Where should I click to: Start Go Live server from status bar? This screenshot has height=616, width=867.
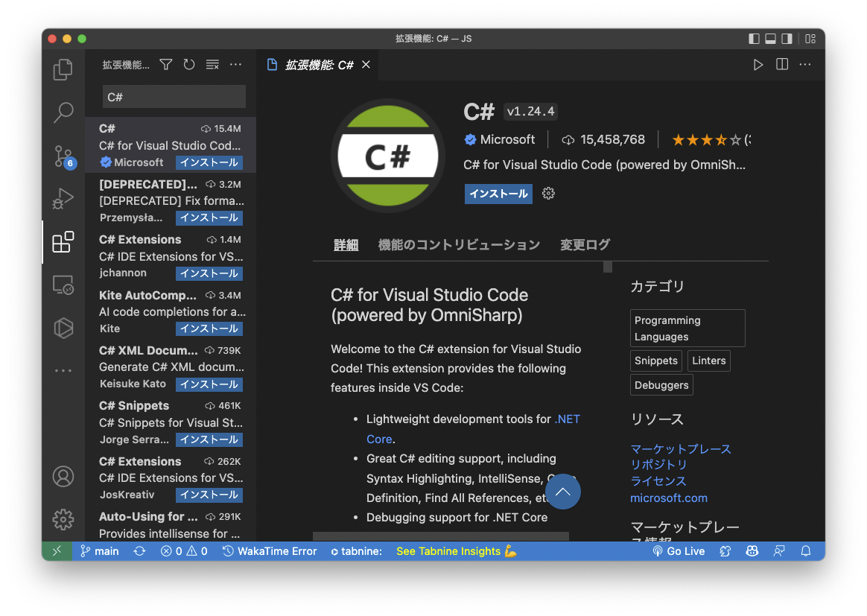(x=679, y=551)
